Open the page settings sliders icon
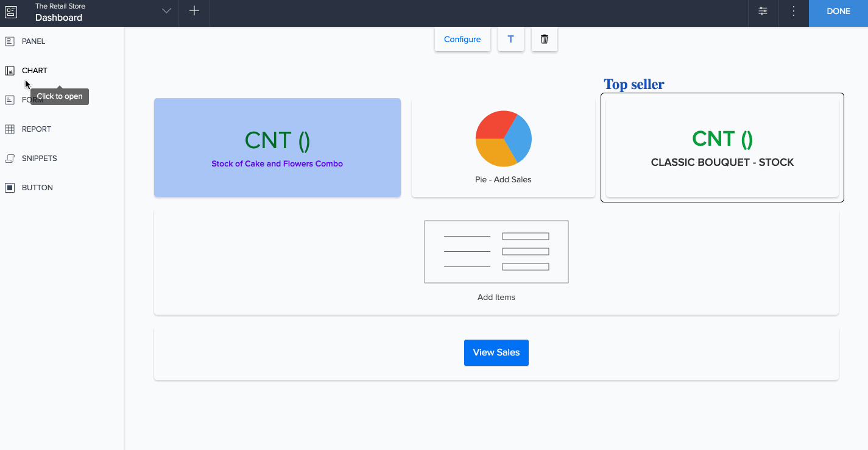The height and width of the screenshot is (450, 868). point(763,11)
